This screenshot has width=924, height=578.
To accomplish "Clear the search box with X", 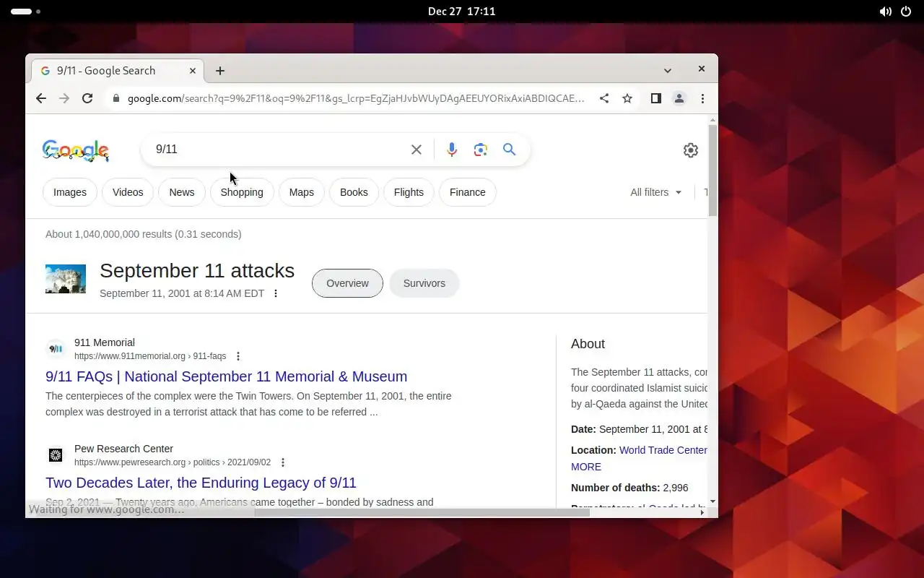I will [x=417, y=150].
